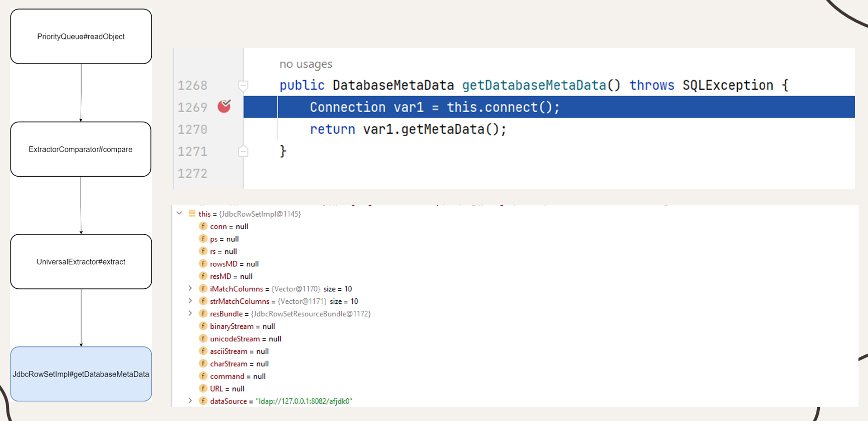Image resolution: width=868 pixels, height=421 pixels.
Task: Select the UniversalExtractor#extract diagram node
Action: point(81,262)
